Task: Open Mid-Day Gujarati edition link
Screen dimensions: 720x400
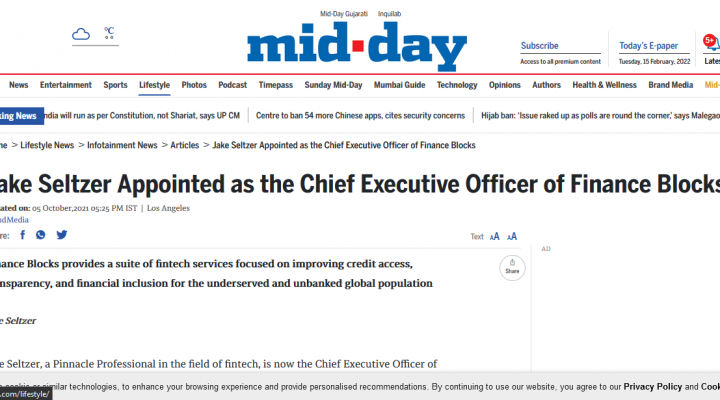Action: [344, 14]
